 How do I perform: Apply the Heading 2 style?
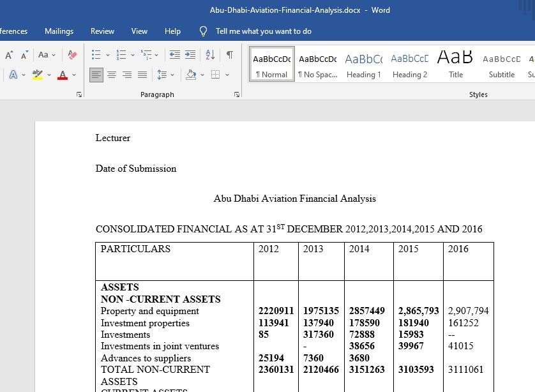pyautogui.click(x=410, y=64)
